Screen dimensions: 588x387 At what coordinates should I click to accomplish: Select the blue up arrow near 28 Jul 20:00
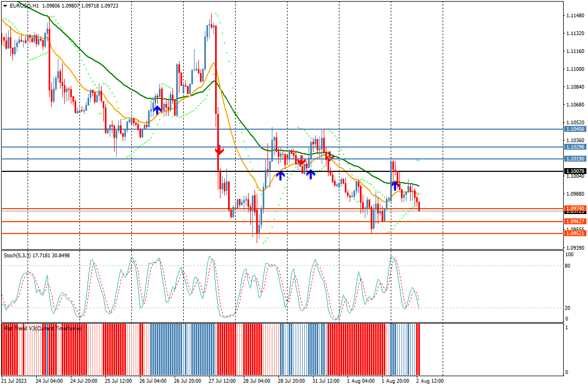click(x=280, y=175)
